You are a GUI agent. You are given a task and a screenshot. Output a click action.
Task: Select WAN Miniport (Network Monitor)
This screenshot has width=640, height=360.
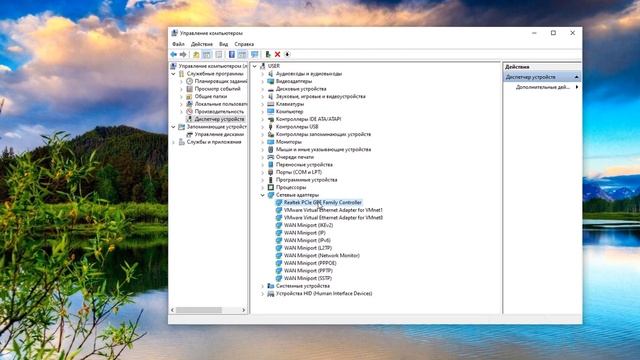pos(322,256)
